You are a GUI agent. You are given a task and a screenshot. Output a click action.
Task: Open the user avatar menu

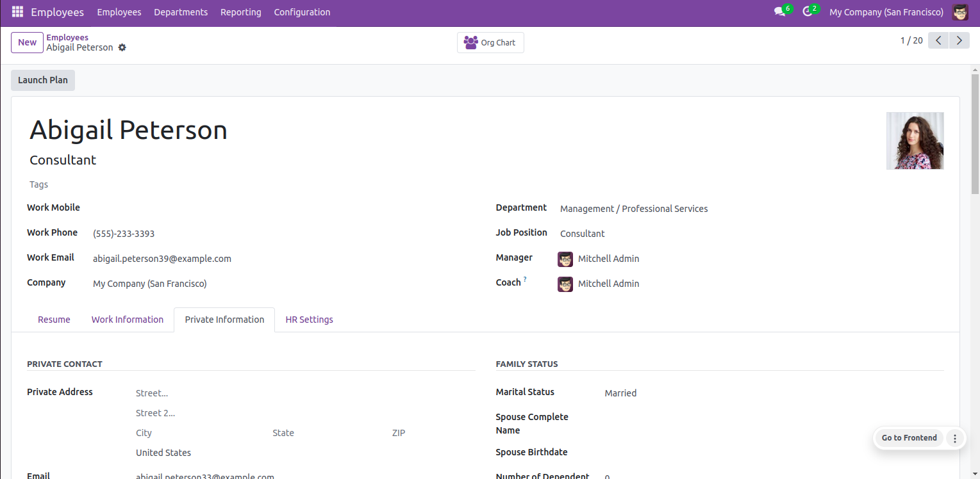coord(959,12)
